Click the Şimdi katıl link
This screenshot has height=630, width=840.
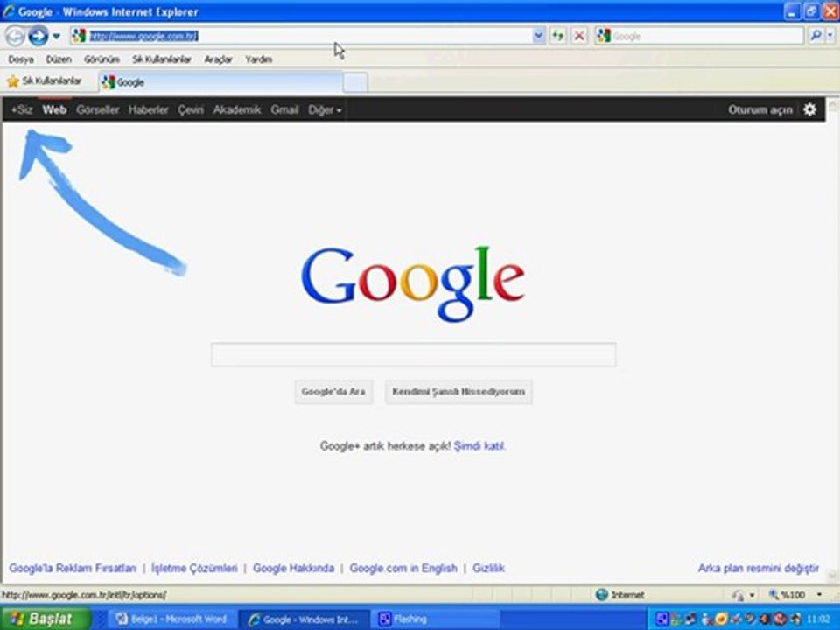(x=479, y=445)
